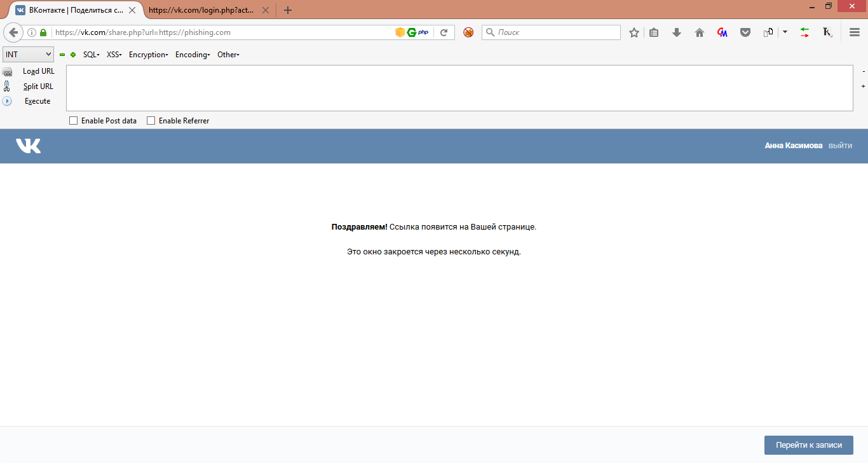Viewport: 868px width, 463px height.
Task: Switch to the vk.com/login.php tab
Action: point(203,10)
